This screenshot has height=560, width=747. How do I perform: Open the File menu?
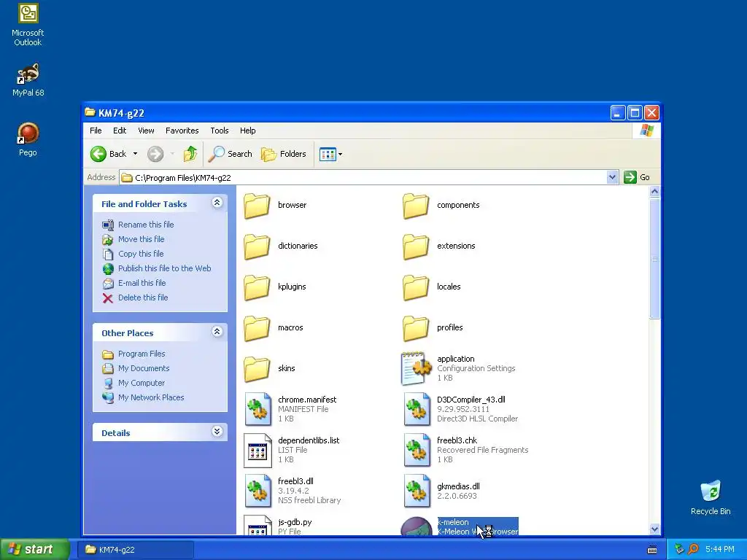(96, 131)
